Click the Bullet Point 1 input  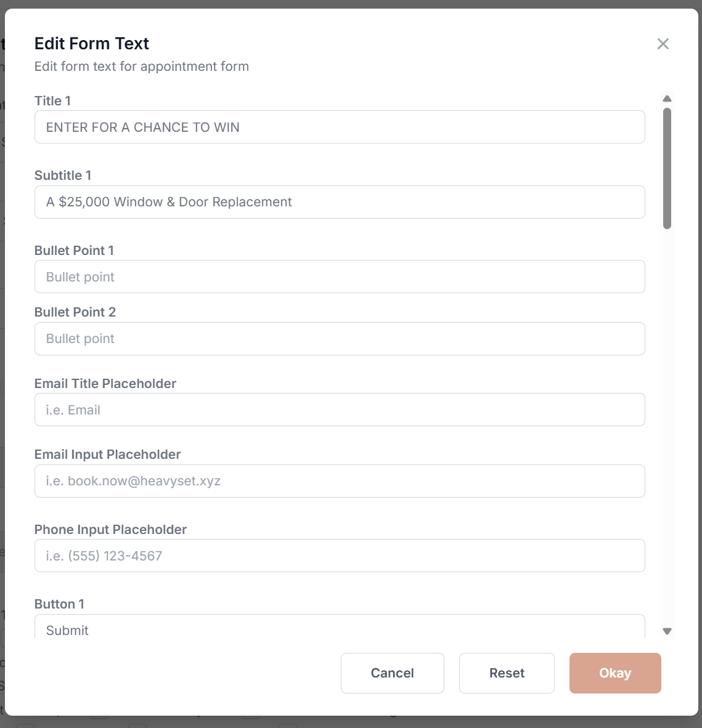click(339, 277)
